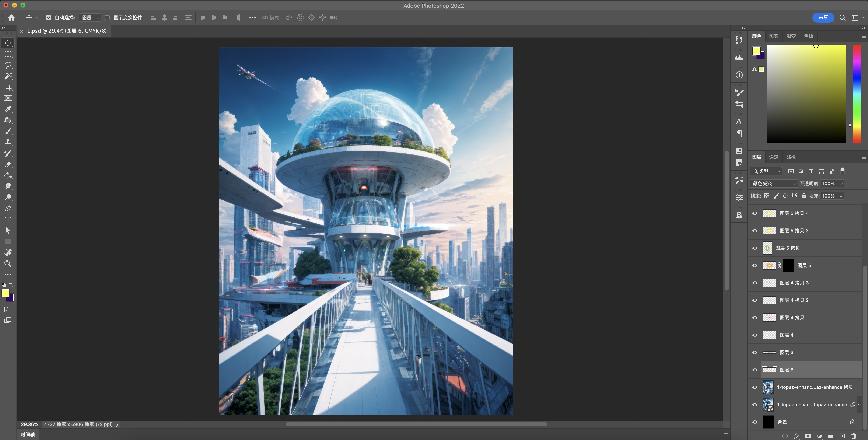The width and height of the screenshot is (868, 440).
Task: Open the 颜色减淡 blend mode dropdown
Action: pos(774,184)
